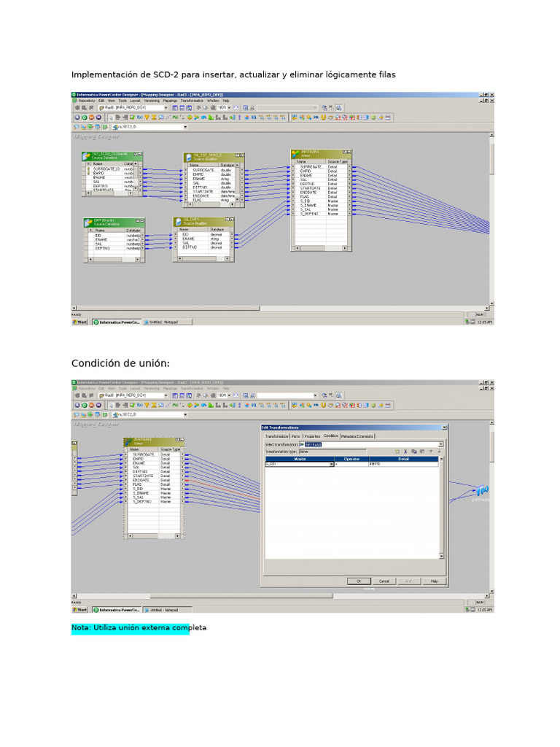Click the SQ_TGT_SCD2_2 Source Qualifier title bar
Image resolution: width=560 pixels, height=747 pixels.
(x=214, y=157)
